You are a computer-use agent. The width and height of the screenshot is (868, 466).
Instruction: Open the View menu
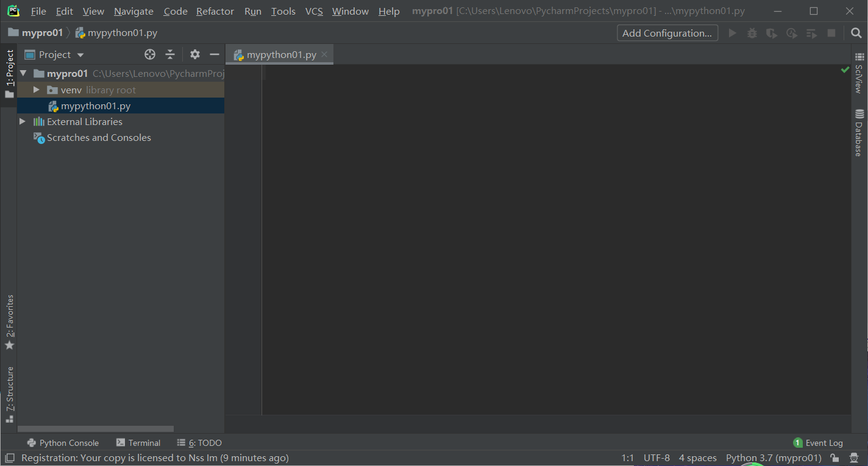93,11
